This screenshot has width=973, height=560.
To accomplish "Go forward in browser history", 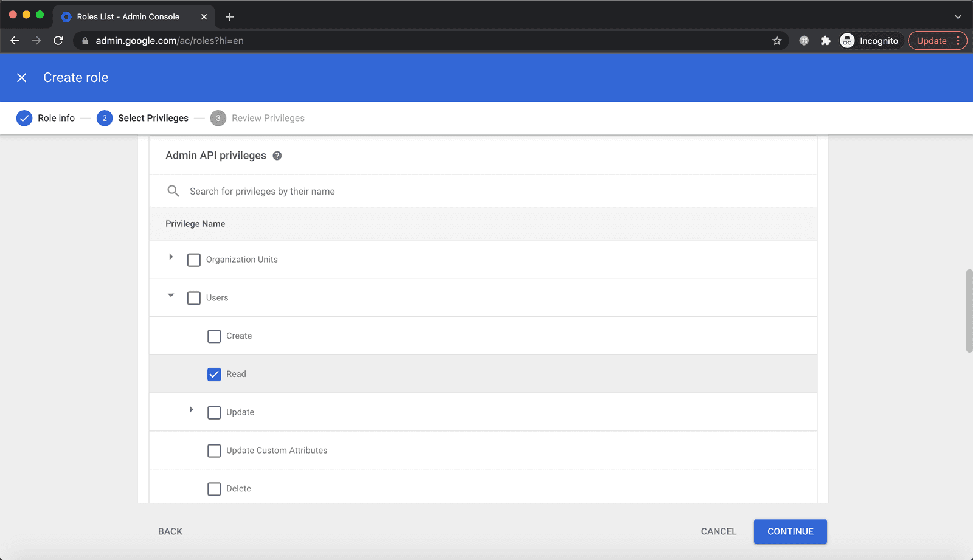I will (36, 41).
